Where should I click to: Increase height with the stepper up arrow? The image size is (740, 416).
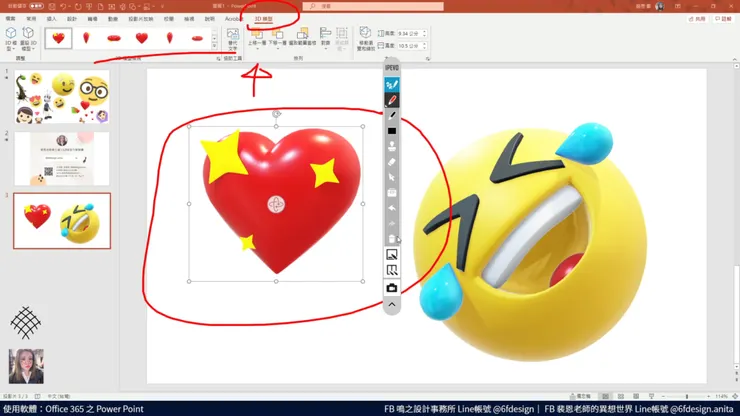point(424,32)
